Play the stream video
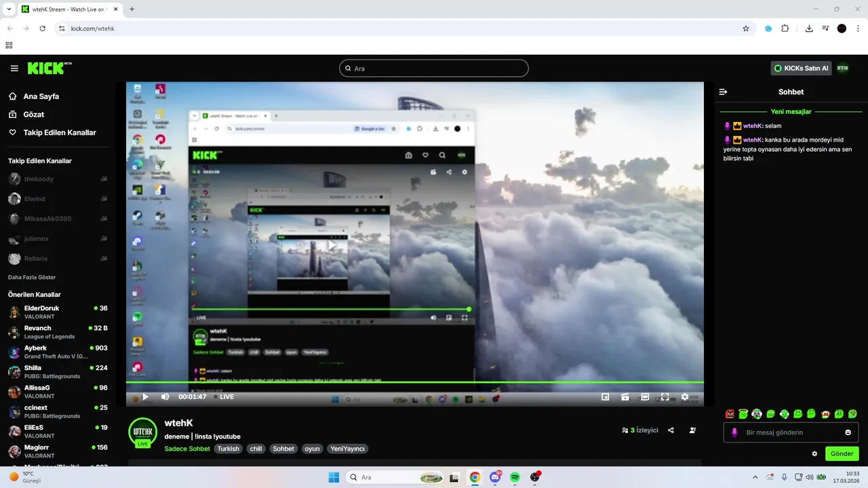The width and height of the screenshot is (868, 488). [144, 396]
